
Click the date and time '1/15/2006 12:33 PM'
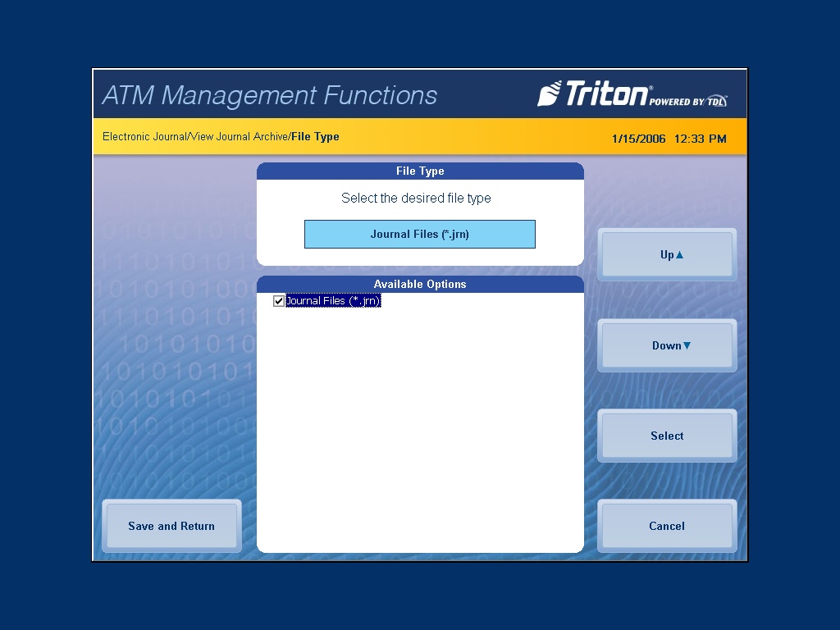point(669,139)
